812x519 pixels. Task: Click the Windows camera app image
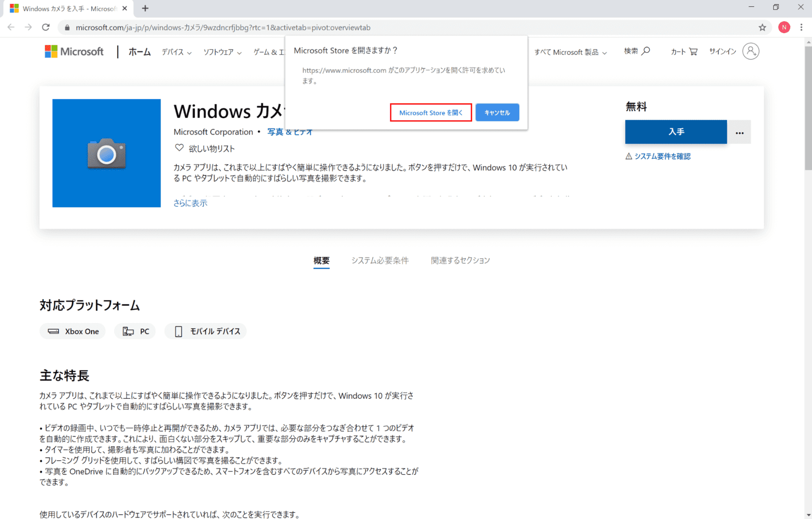coord(106,153)
